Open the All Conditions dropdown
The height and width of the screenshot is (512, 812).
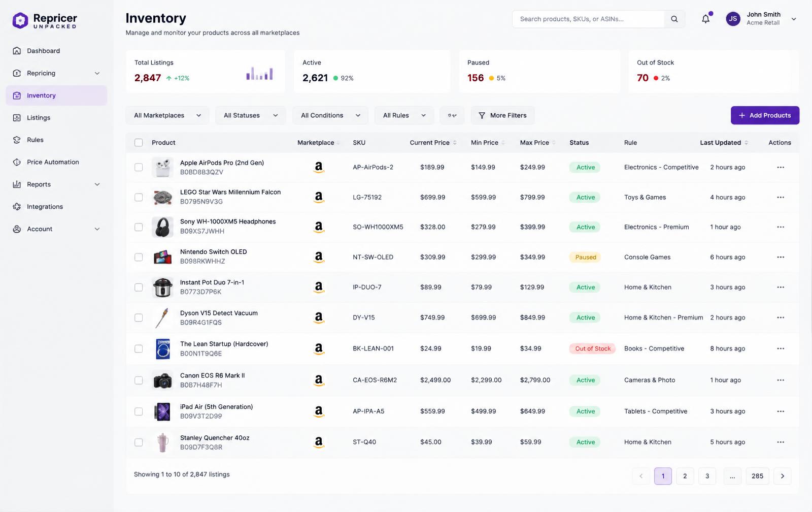(330, 115)
